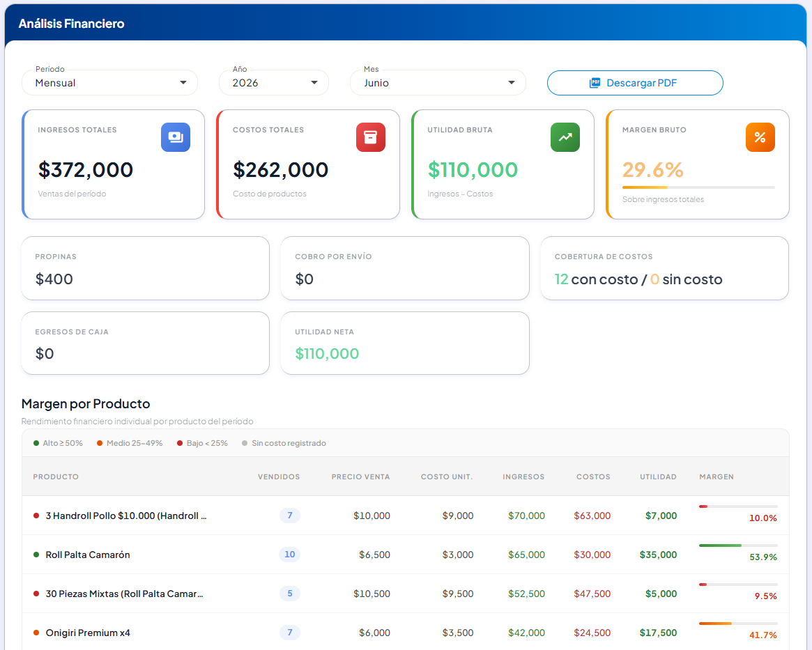
Task: Click the orange status dot beside Onigiri Premium x4
Action: click(x=36, y=633)
